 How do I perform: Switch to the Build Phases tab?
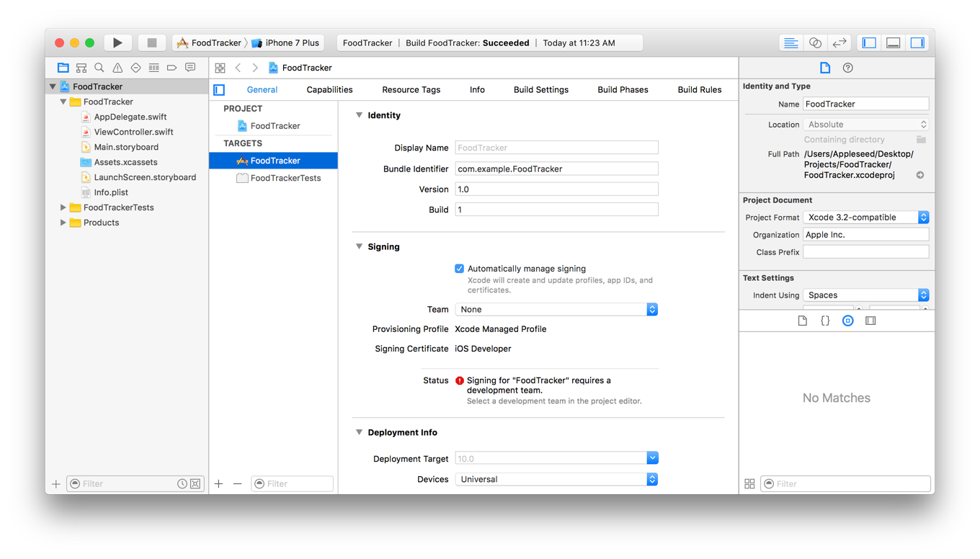pos(623,90)
